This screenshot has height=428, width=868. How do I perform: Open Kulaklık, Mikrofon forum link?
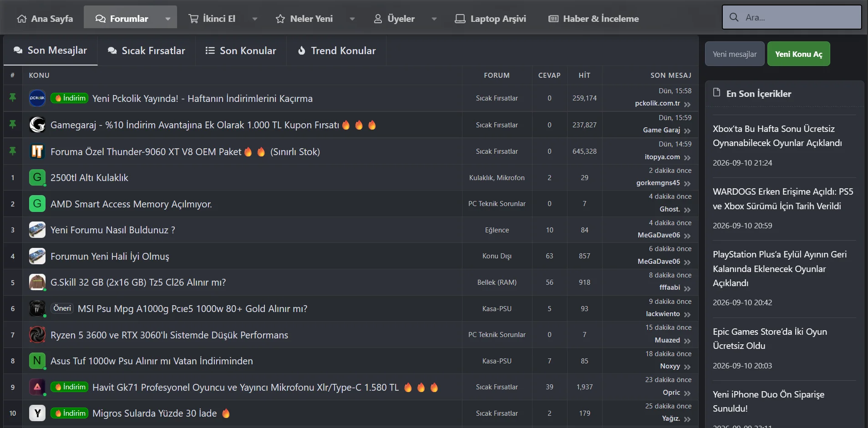click(497, 178)
